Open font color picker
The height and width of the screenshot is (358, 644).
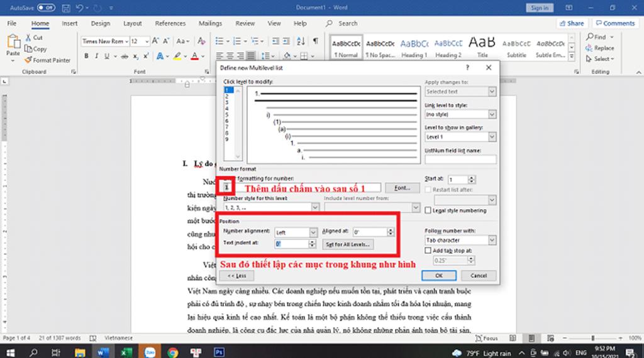[x=195, y=56]
